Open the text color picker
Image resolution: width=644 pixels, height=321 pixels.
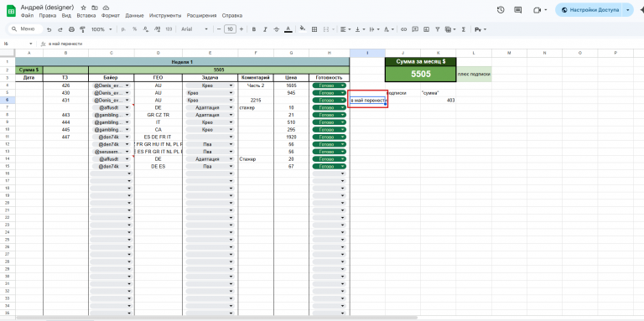point(288,29)
